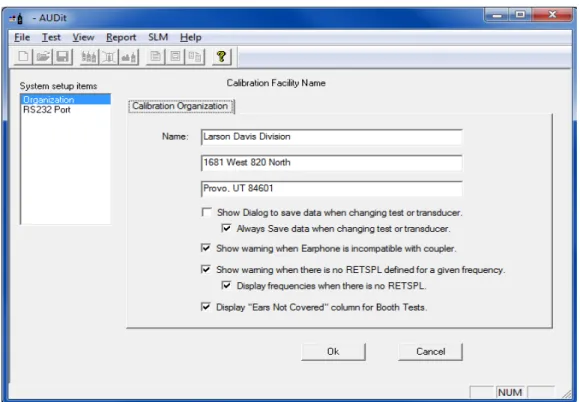580x402 pixels.
Task: Minimize the AUDit window
Action: pos(497,15)
